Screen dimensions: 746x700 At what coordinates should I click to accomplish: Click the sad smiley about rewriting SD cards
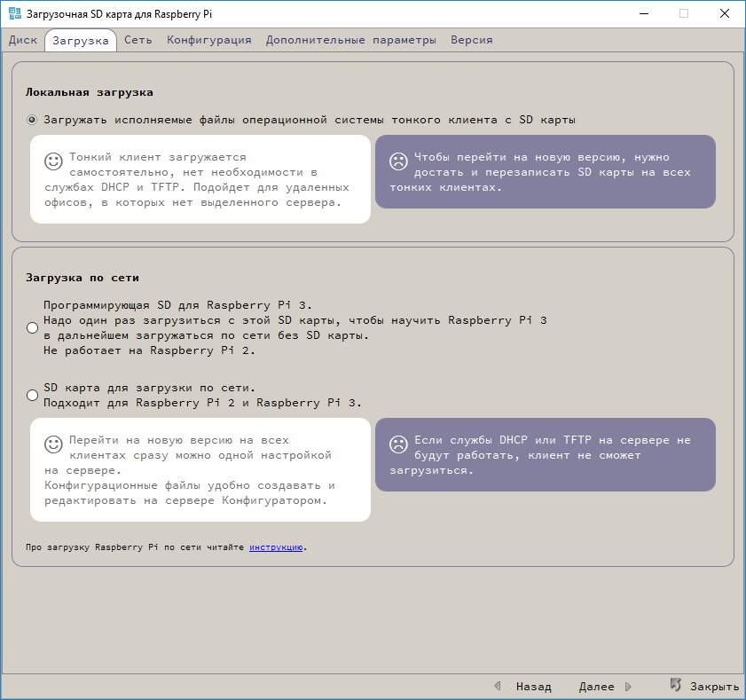tap(398, 161)
